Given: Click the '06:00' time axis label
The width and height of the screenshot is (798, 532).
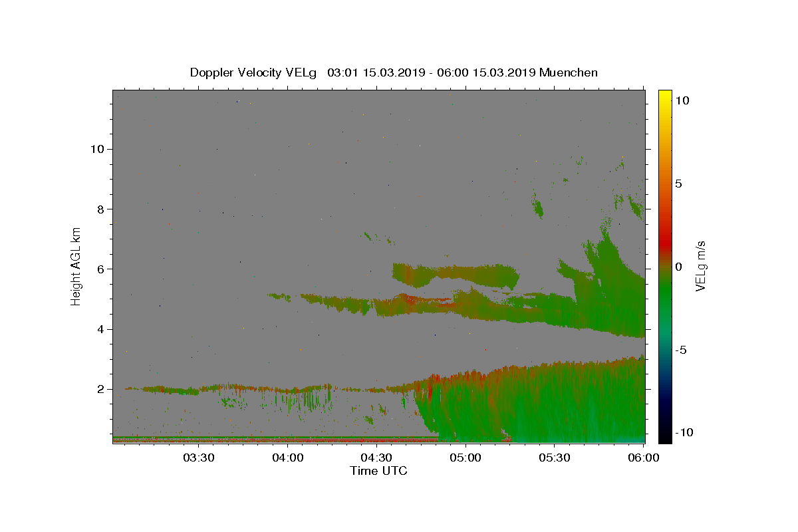Looking at the screenshot, I should (x=643, y=458).
